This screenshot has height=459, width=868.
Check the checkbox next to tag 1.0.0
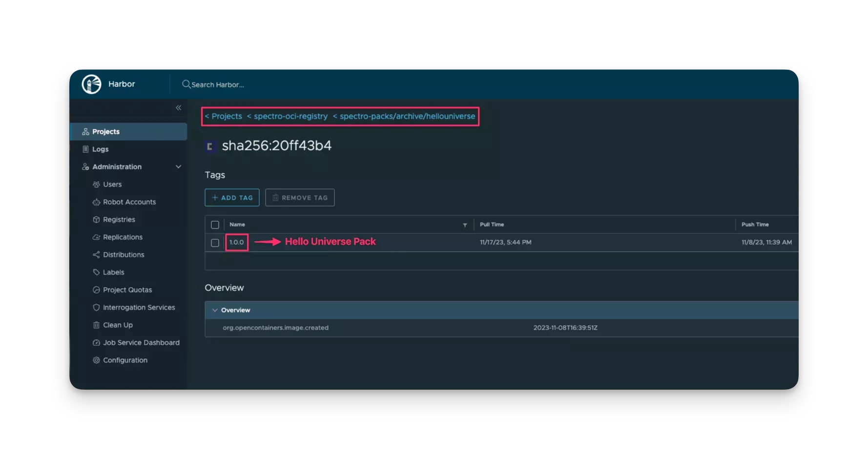(215, 242)
